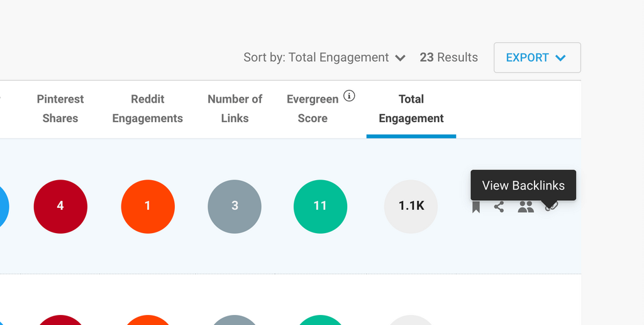Click the orange Reddit circle showing 1

(x=148, y=206)
